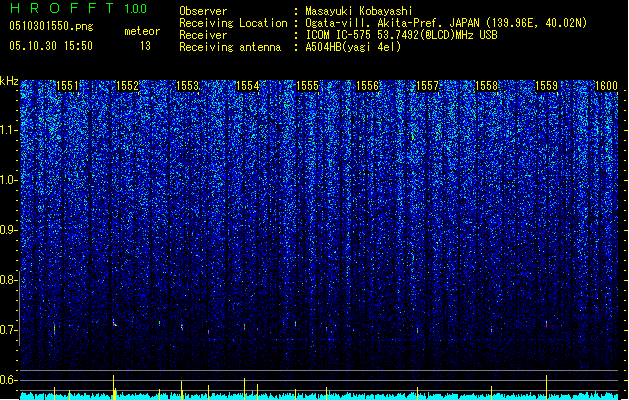Screen dimensions: 629x400
Task: Click the meteor echo just after 1559
Action: point(546,324)
